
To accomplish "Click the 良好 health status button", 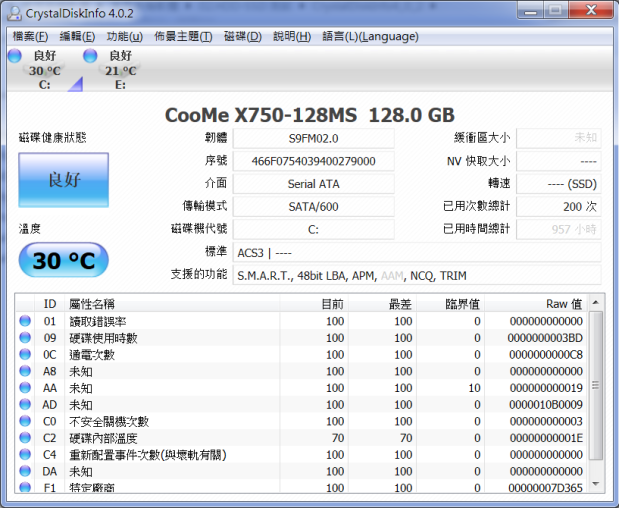I will pos(64,180).
